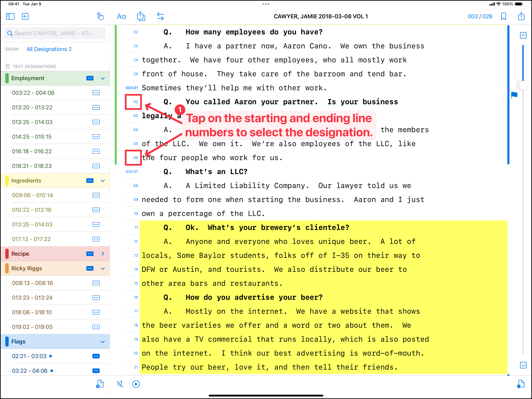The width and height of the screenshot is (532, 399).
Task: Bookmark the current page
Action: point(503,16)
